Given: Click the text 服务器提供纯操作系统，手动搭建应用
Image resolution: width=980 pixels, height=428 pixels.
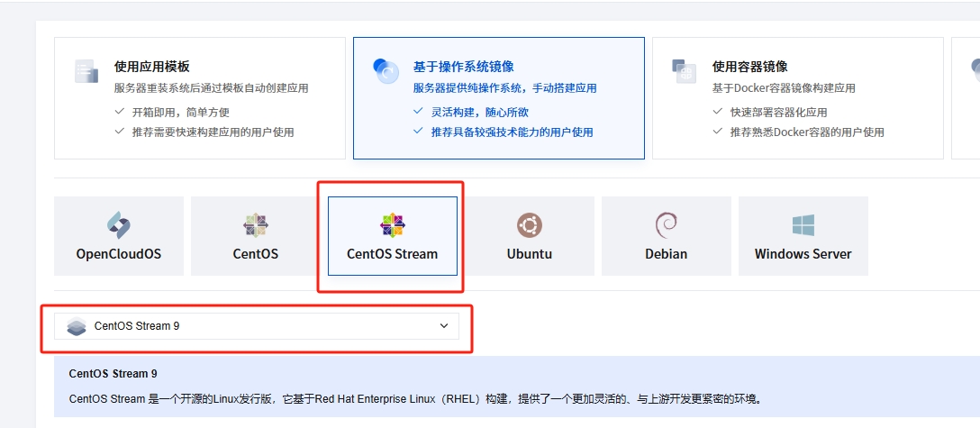Looking at the screenshot, I should tap(505, 88).
